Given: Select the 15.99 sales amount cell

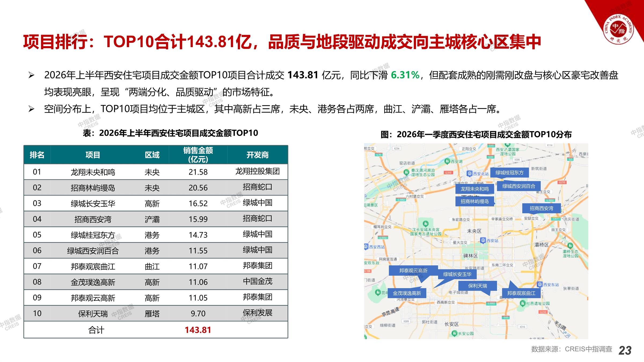Looking at the screenshot, I should point(198,219).
